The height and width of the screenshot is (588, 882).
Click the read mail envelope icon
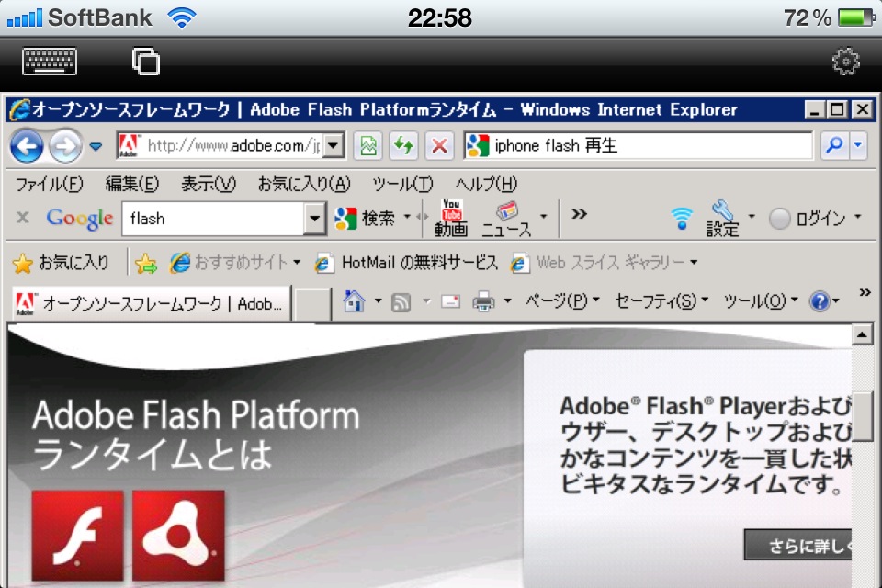coord(450,302)
